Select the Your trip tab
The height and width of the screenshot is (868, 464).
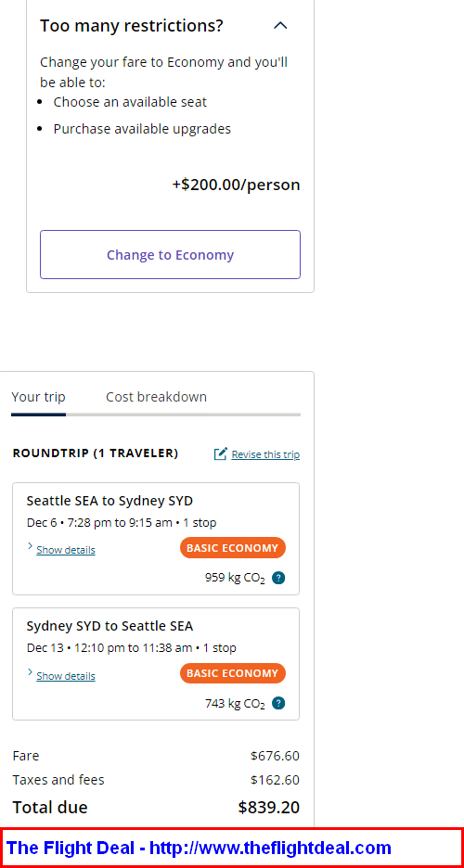click(x=38, y=397)
